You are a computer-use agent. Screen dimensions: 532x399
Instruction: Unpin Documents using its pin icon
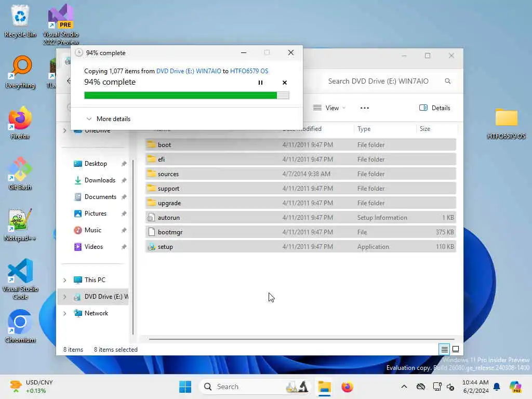click(x=124, y=197)
